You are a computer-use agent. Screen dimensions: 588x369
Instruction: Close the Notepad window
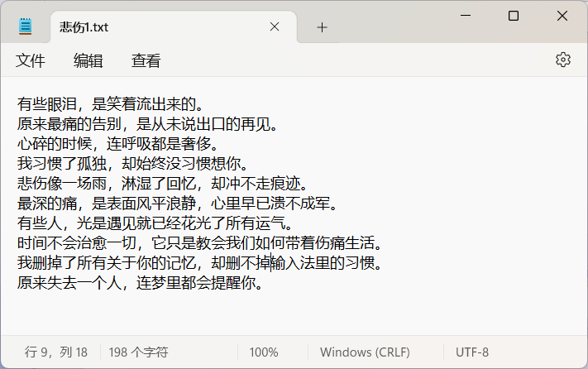[x=562, y=16]
